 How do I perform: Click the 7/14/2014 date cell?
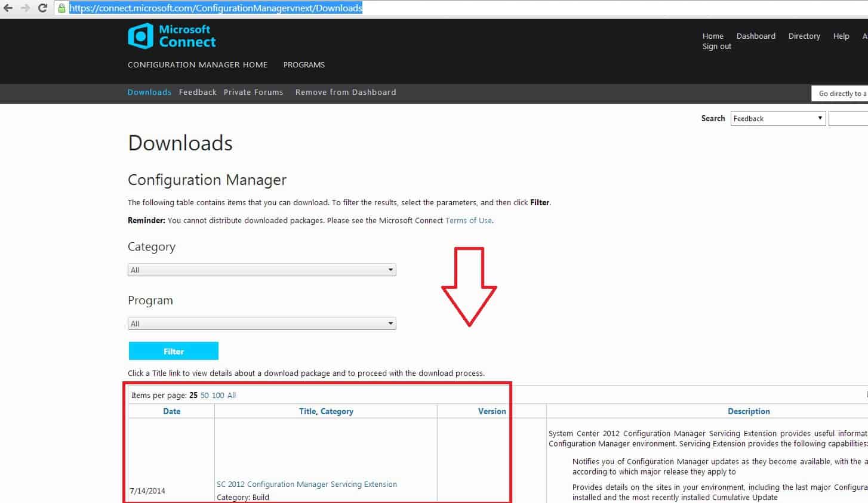point(147,491)
